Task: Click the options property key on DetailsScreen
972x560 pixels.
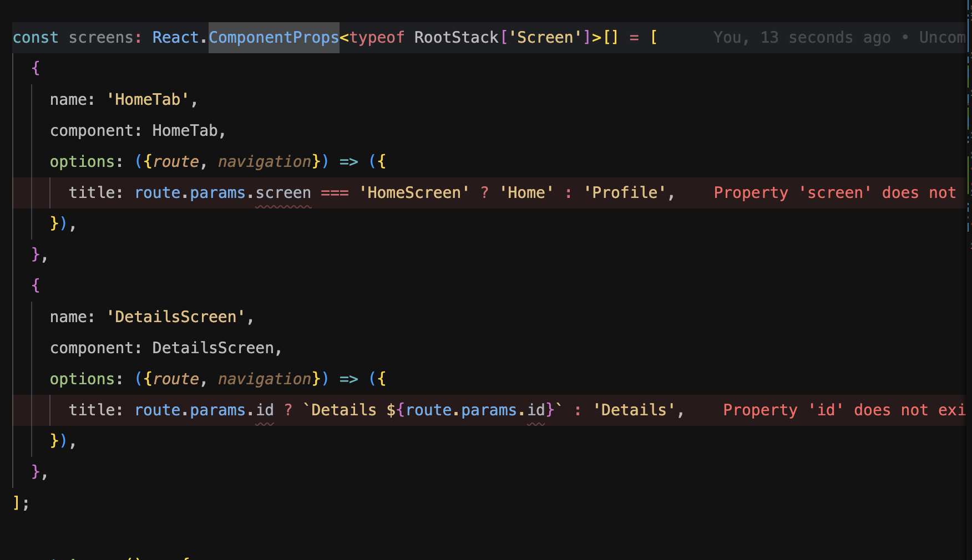Action: (x=82, y=379)
